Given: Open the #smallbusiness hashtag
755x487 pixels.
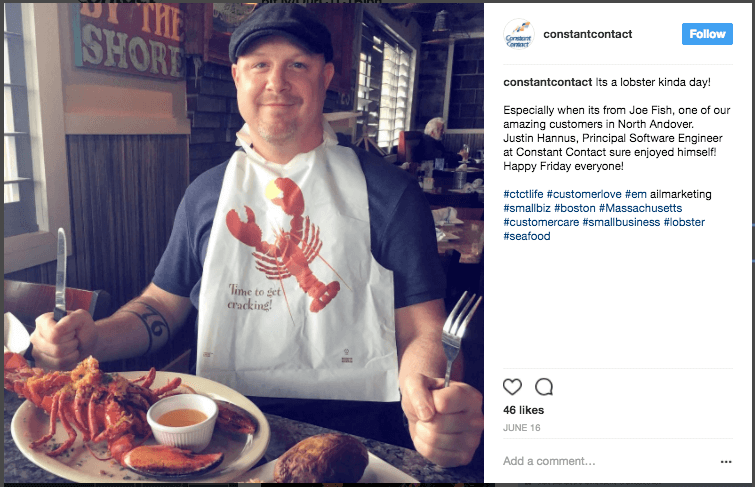Looking at the screenshot, I should point(621,222).
